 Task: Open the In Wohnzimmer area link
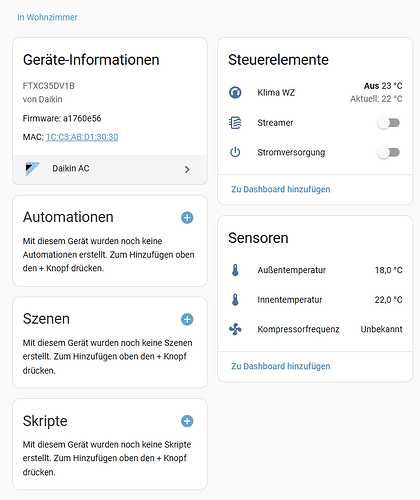[47, 17]
